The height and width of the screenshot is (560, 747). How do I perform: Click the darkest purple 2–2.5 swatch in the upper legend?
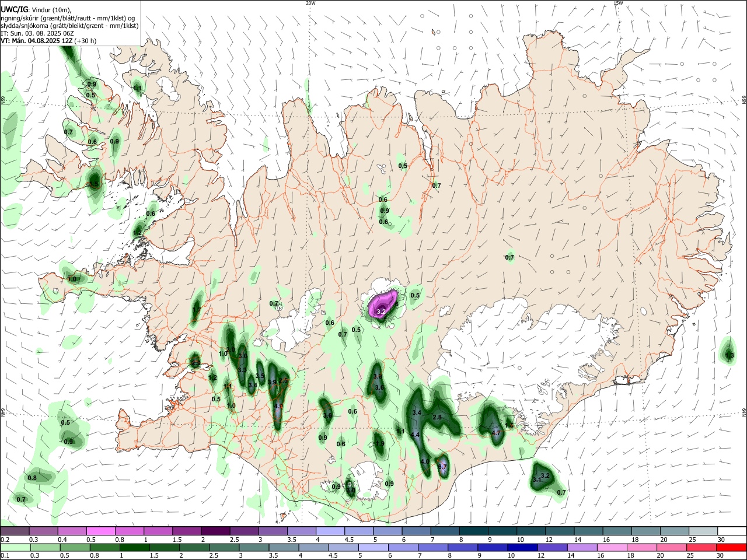[215, 531]
